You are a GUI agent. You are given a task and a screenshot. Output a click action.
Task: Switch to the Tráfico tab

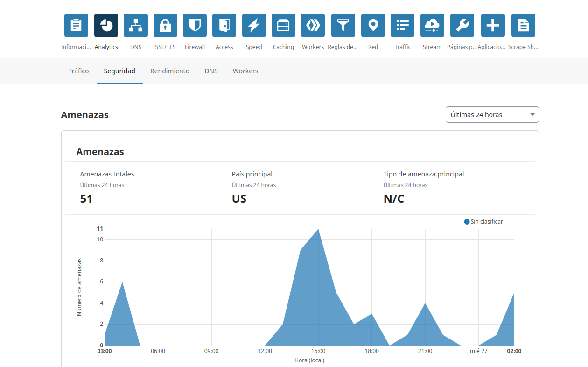click(78, 71)
